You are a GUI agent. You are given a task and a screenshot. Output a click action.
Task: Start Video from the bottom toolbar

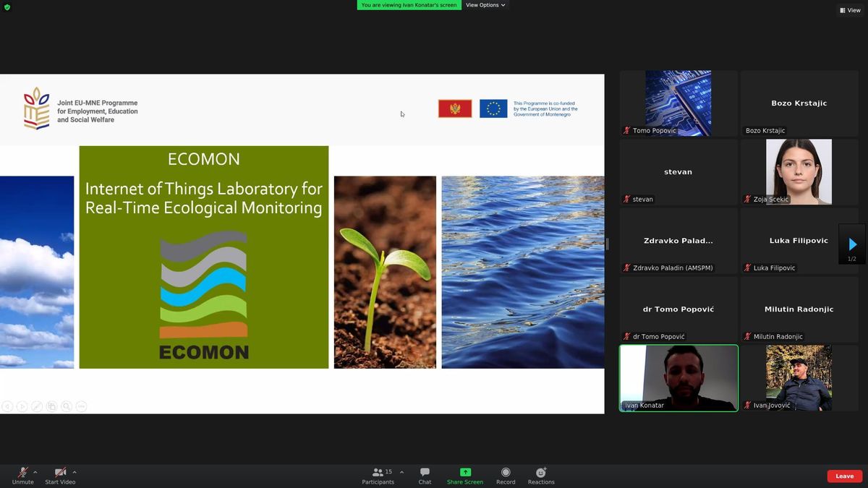pyautogui.click(x=60, y=474)
